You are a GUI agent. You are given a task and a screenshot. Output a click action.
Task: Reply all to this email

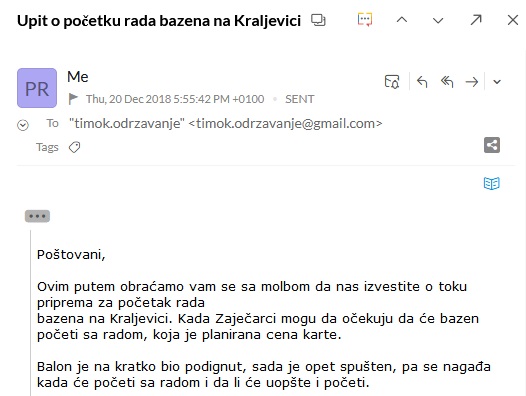click(447, 82)
